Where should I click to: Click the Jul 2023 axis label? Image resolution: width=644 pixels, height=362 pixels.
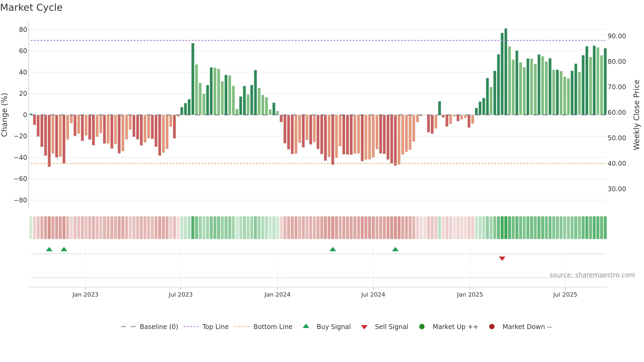(x=181, y=294)
